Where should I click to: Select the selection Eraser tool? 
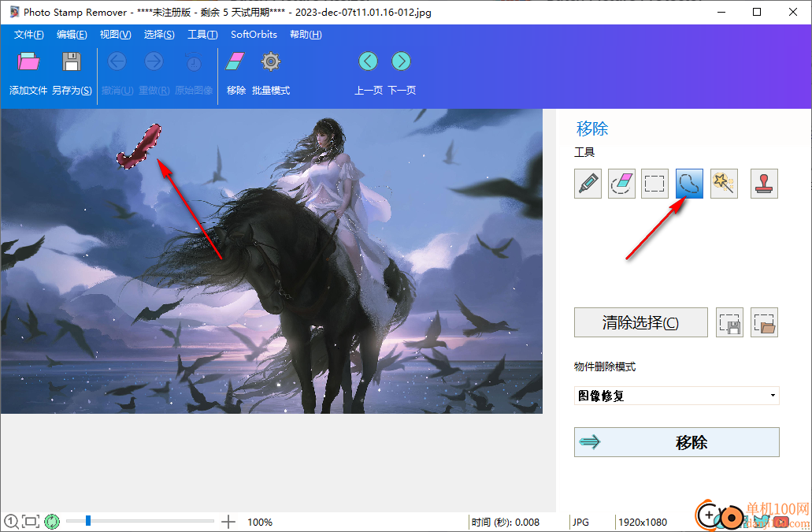point(621,184)
